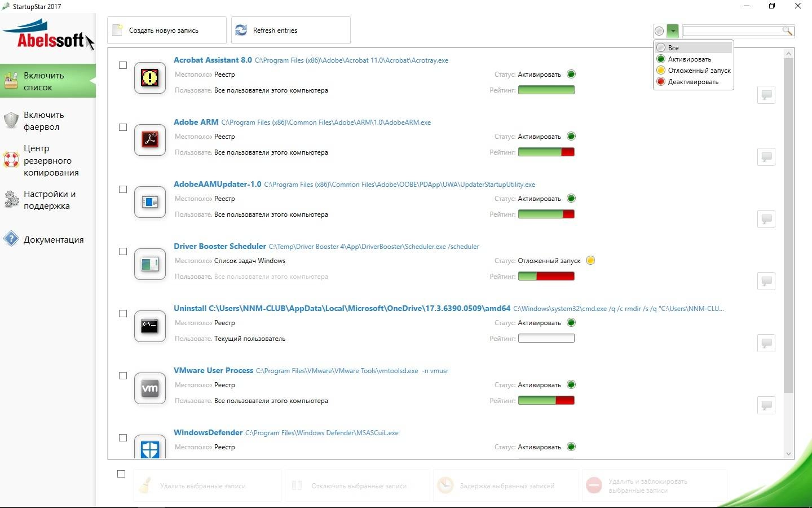The width and height of the screenshot is (812, 508).
Task: Click the documentation question mark icon
Action: [x=11, y=239]
